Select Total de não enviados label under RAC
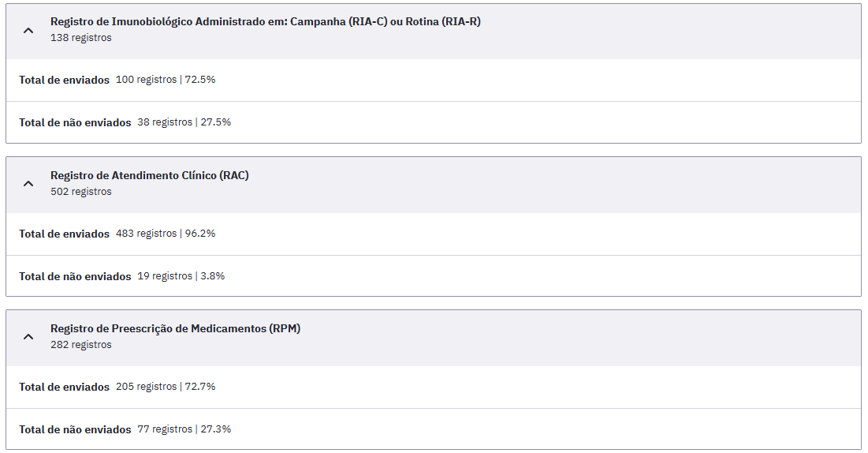The image size is (868, 453). point(75,276)
